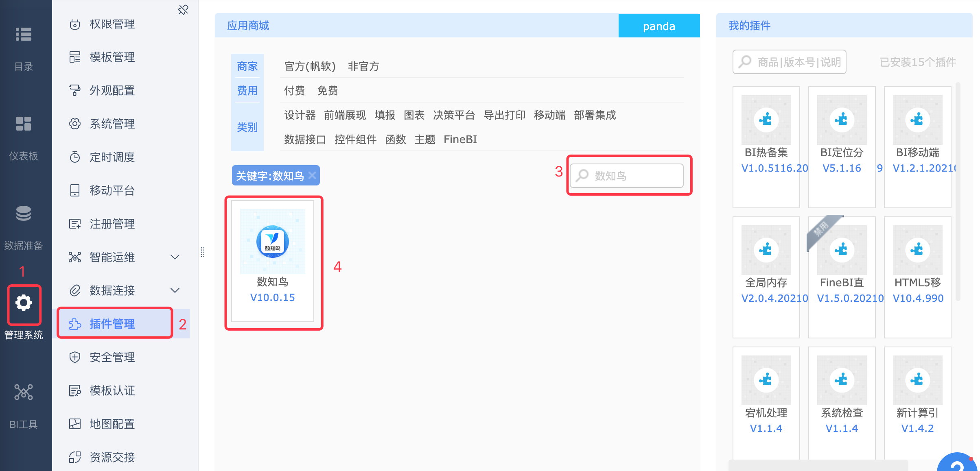Click the My Plugins vertical scrollbar
The width and height of the screenshot is (980, 471).
click(958, 191)
